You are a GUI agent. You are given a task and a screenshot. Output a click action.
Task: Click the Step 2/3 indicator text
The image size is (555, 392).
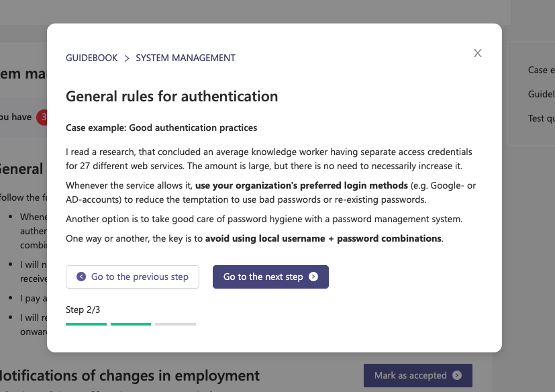point(83,310)
